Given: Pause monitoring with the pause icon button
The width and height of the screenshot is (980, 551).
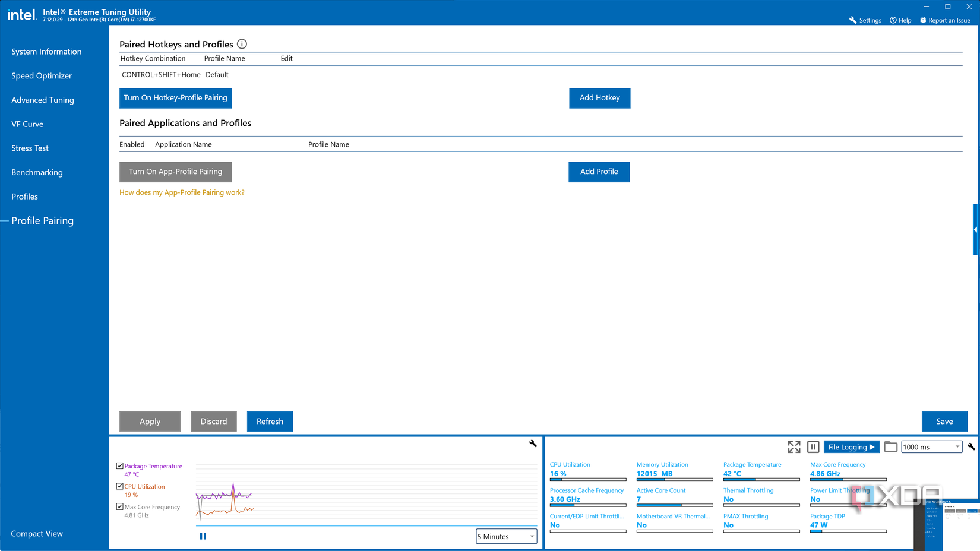Looking at the screenshot, I should (813, 447).
